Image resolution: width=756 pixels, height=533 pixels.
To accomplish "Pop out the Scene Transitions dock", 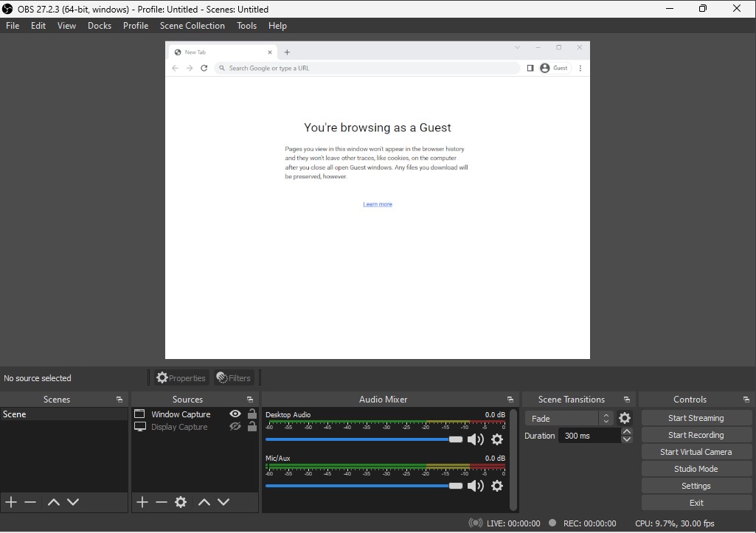I will [x=627, y=400].
